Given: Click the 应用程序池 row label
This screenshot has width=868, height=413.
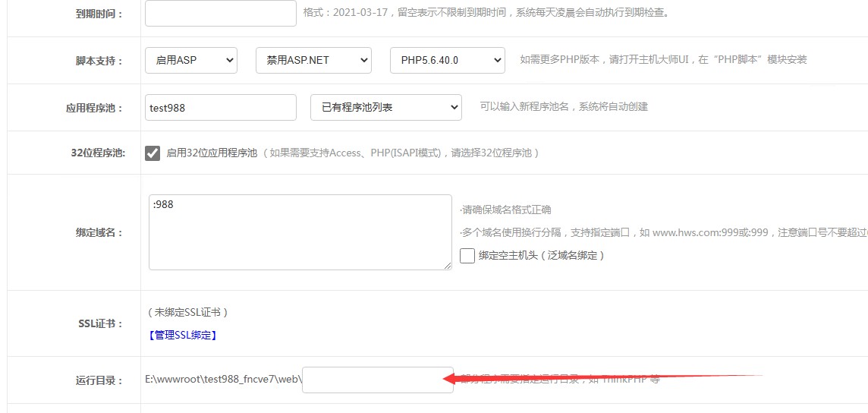Looking at the screenshot, I should [x=94, y=108].
